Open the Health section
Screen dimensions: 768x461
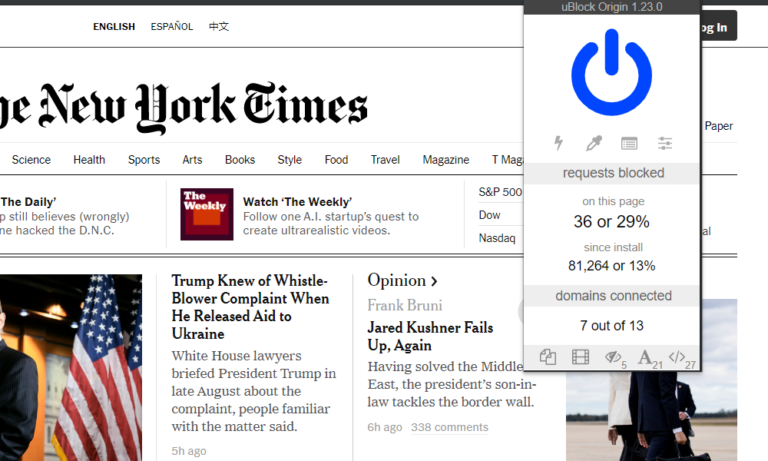click(89, 160)
